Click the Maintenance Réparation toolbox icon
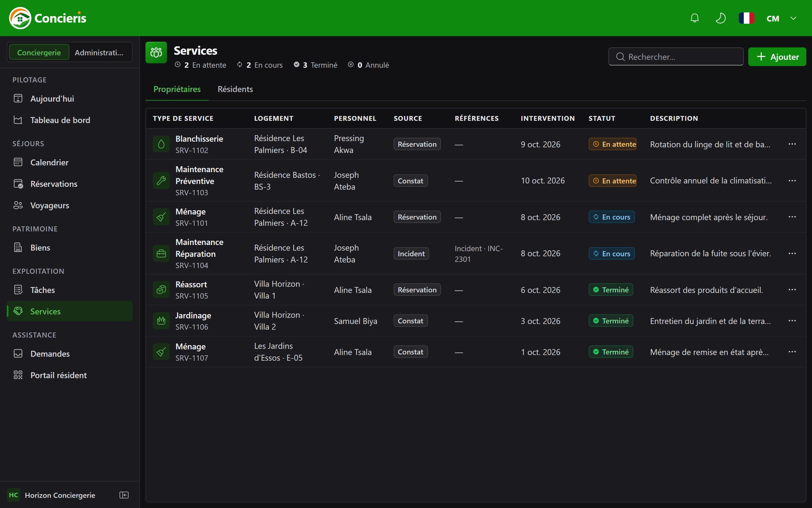 click(161, 253)
